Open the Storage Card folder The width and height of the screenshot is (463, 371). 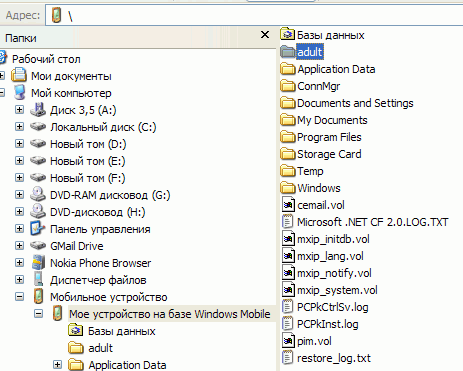(x=329, y=154)
